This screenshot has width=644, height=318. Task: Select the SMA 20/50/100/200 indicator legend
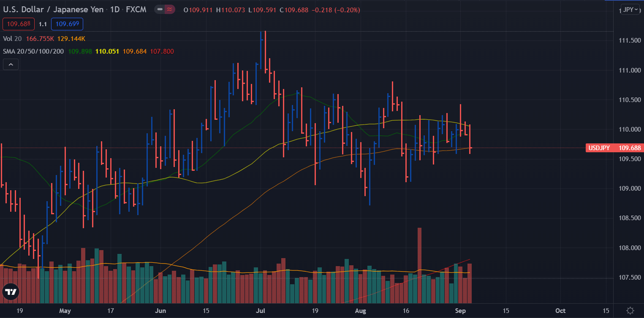(x=34, y=51)
